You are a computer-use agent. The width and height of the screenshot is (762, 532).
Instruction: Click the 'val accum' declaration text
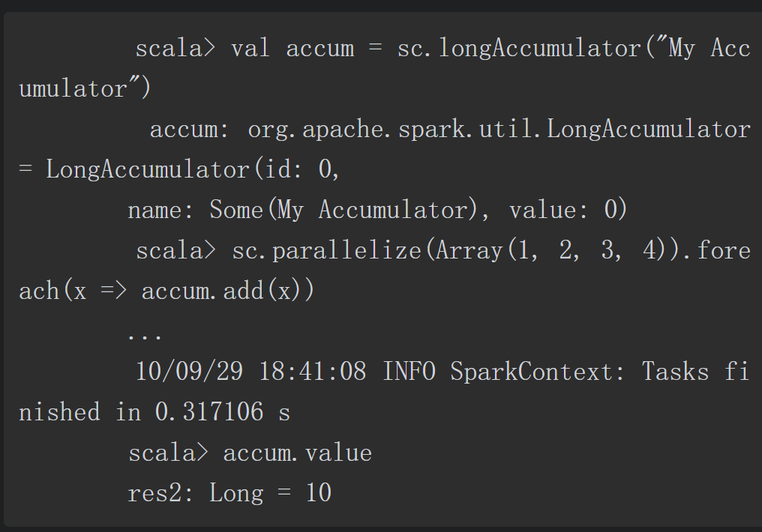292,49
